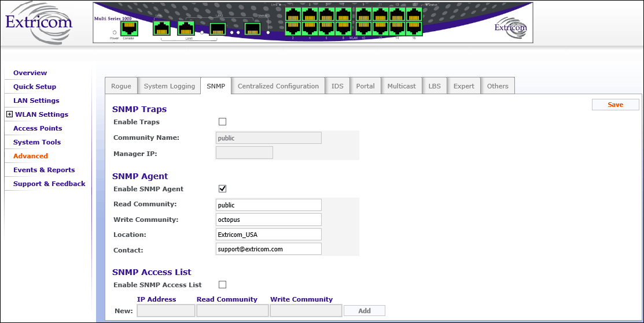Viewport: 644px width, 323px height.
Task: Open WLAN Settings page
Action: tap(42, 114)
